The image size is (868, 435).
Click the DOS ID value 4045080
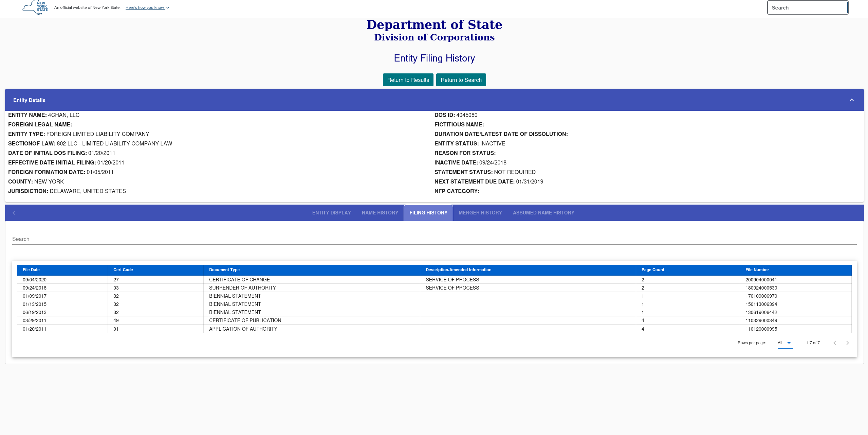pos(467,115)
